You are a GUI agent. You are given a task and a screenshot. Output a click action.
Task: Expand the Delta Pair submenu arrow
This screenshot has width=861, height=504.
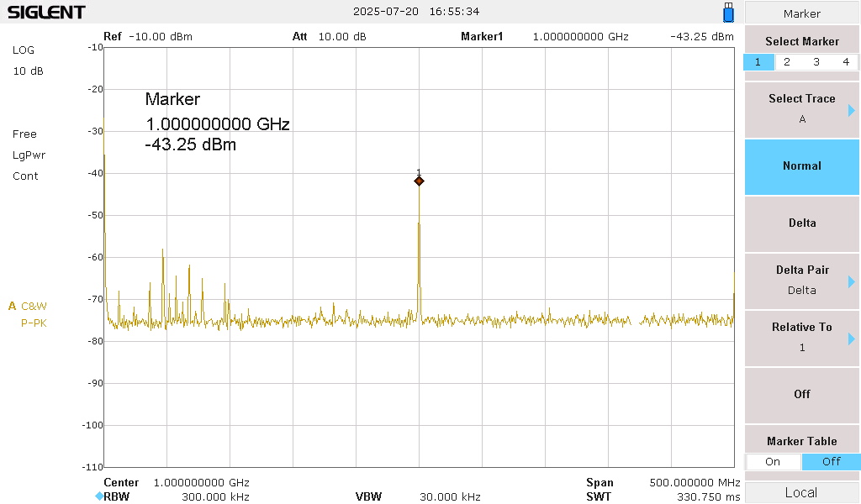852,282
